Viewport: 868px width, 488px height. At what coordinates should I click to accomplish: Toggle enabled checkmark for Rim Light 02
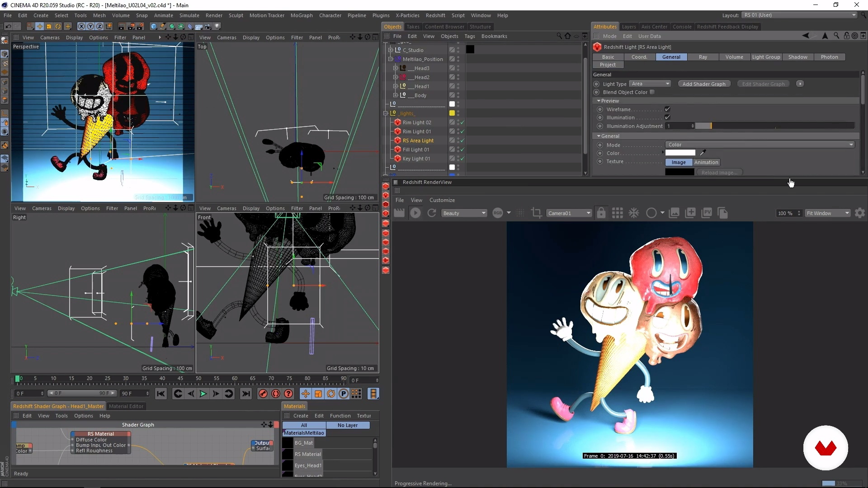click(462, 122)
